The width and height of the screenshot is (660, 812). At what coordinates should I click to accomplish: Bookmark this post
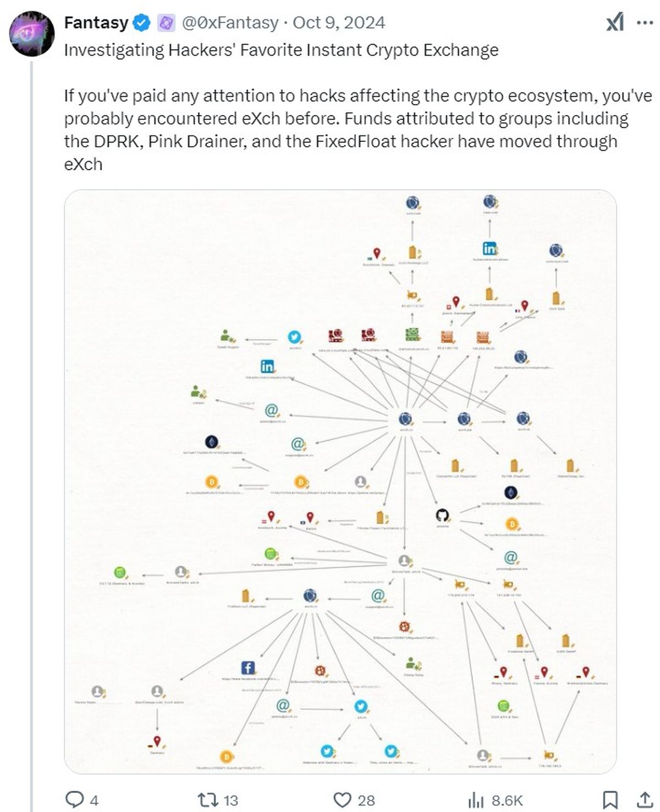tap(610, 799)
